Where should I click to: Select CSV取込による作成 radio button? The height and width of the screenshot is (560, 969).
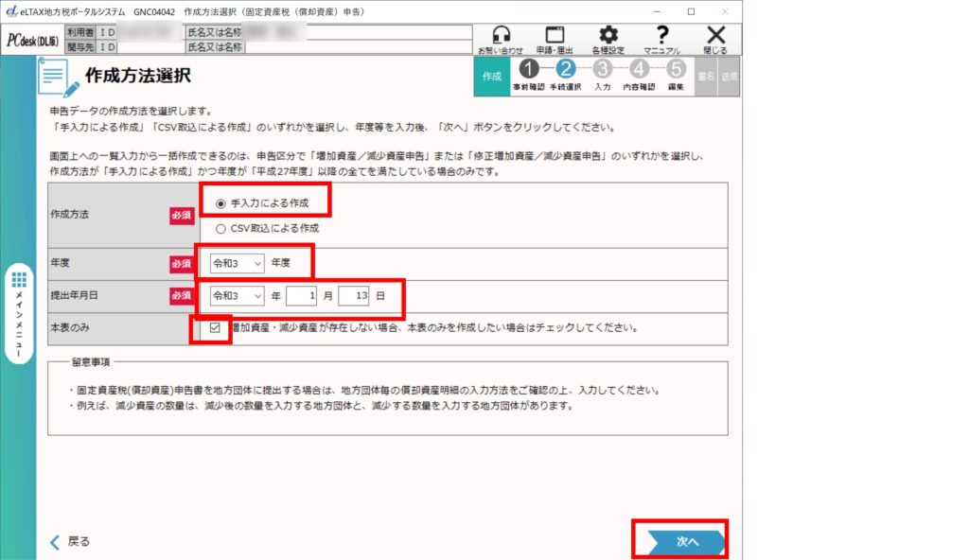(x=221, y=228)
